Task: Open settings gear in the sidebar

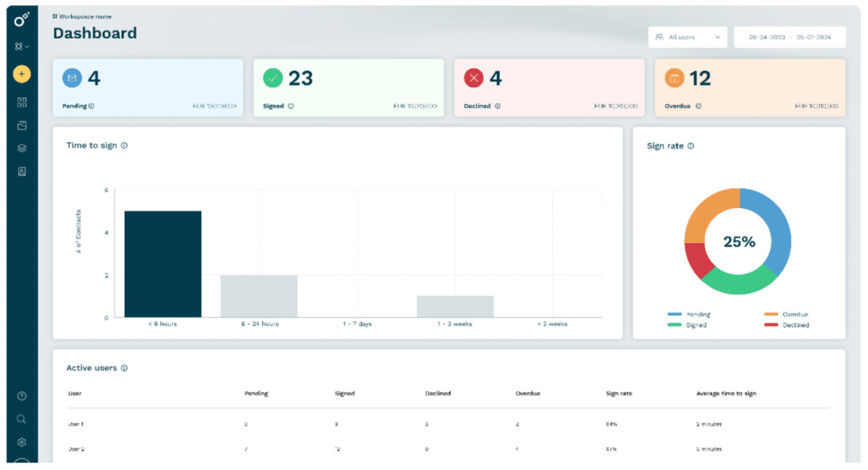Action: pyautogui.click(x=22, y=442)
